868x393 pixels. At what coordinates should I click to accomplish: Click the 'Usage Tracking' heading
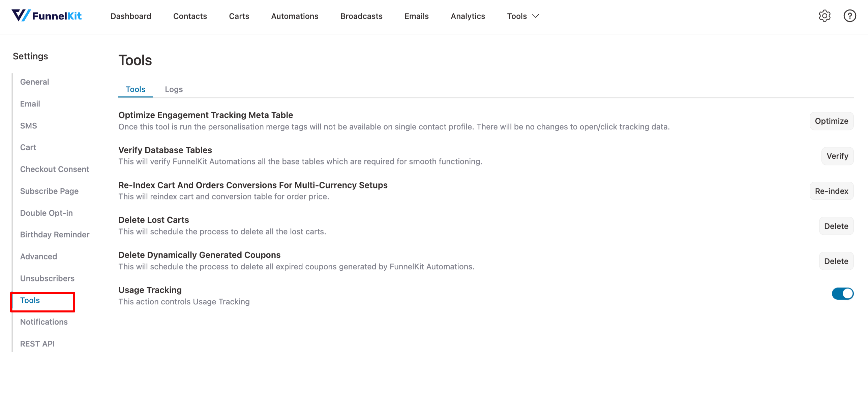click(x=150, y=290)
